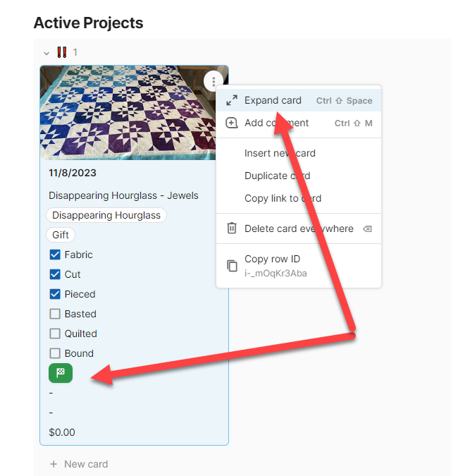Click the add comment bubble icon
This screenshot has height=476, width=451.
(x=232, y=123)
